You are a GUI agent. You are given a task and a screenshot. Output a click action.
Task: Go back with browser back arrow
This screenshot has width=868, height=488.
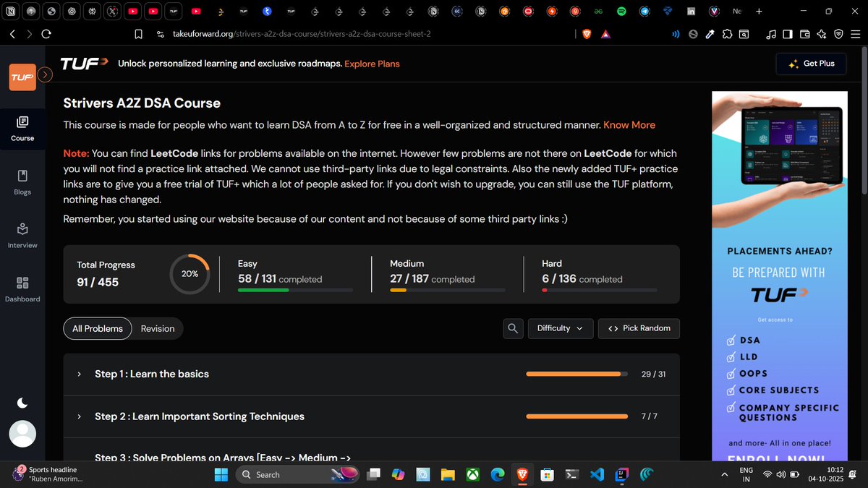pyautogui.click(x=12, y=34)
